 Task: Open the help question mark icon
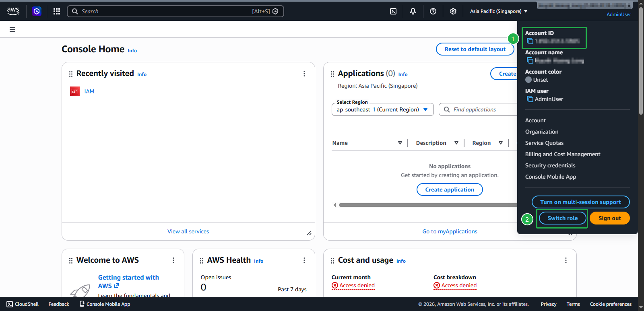(433, 11)
